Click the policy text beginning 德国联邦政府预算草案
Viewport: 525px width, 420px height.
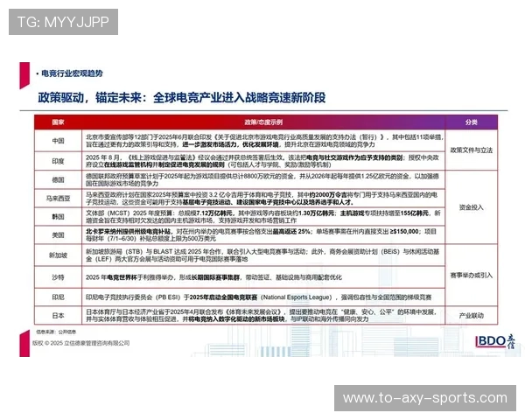point(262,180)
